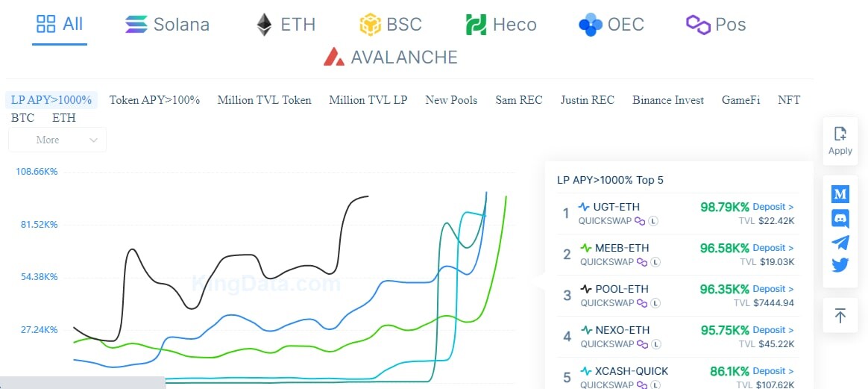Select the Solana chain logo
Image resolution: width=868 pixels, height=389 pixels.
pos(136,25)
